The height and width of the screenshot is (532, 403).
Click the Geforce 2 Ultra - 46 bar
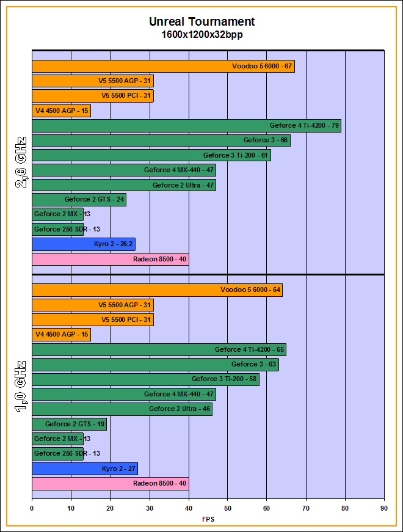(x=122, y=409)
